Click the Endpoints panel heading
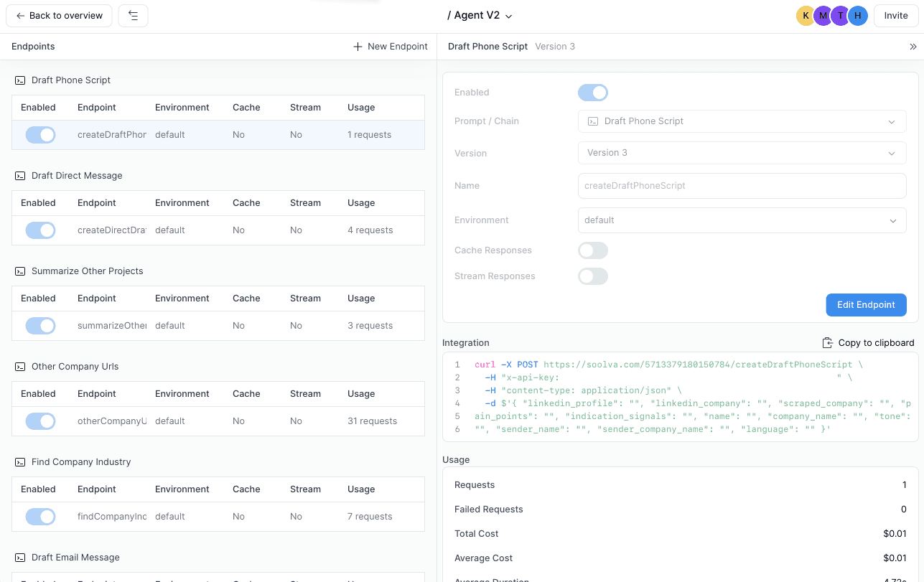The width and height of the screenshot is (924, 582). 33,47
